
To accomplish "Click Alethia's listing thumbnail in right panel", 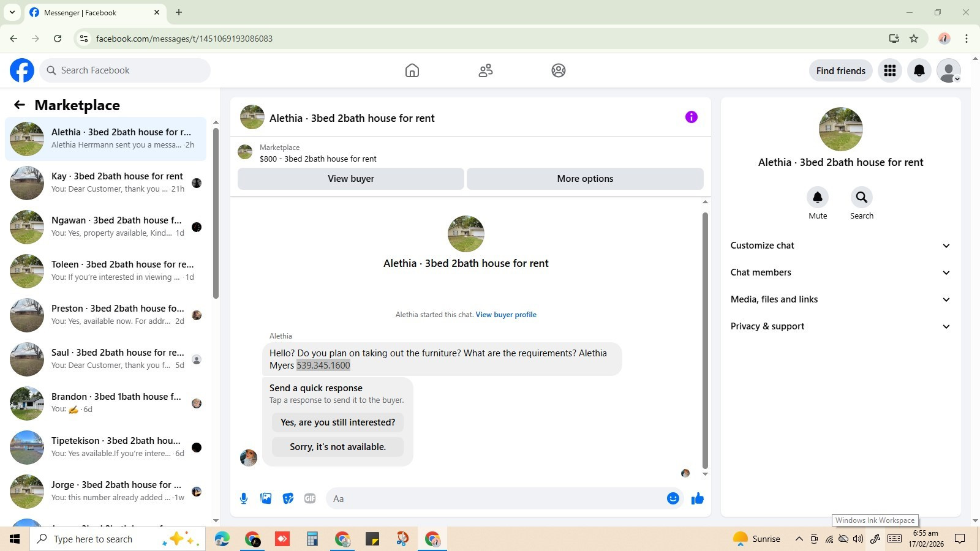I will 841,129.
